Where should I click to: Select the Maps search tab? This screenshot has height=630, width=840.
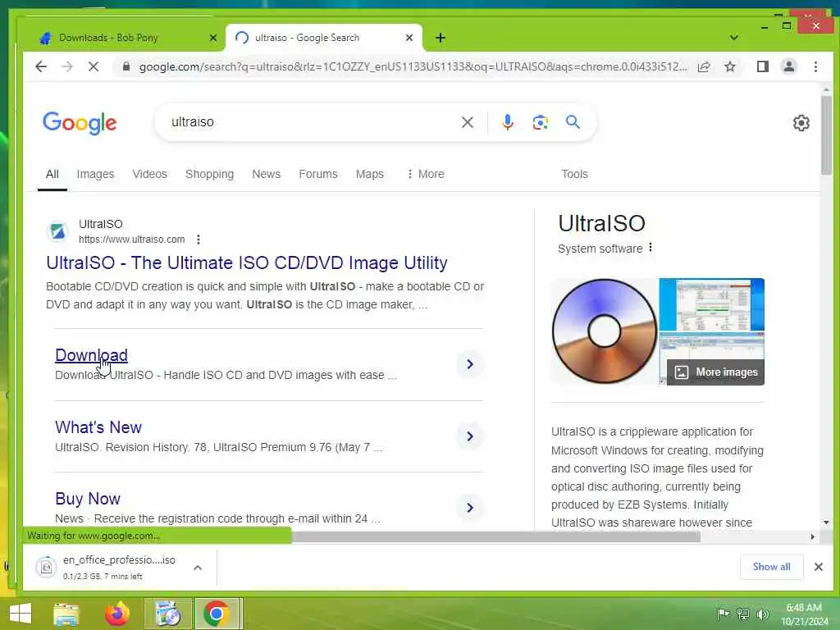(370, 174)
